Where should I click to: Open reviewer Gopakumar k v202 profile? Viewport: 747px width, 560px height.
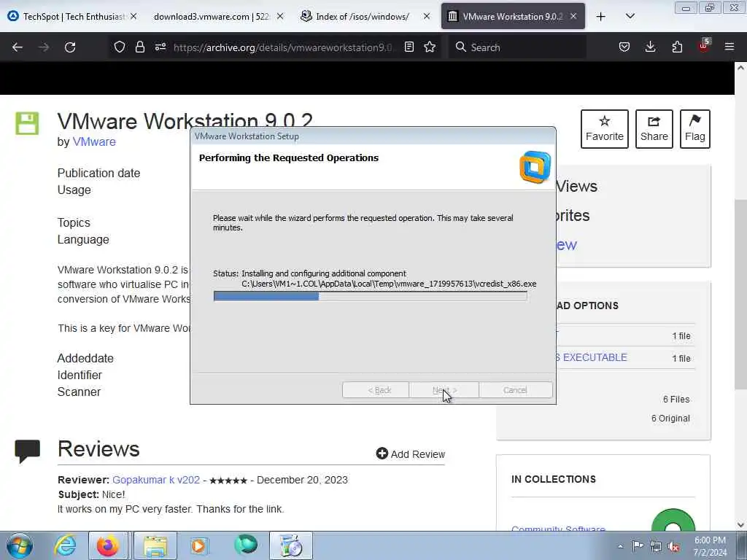[x=156, y=480]
